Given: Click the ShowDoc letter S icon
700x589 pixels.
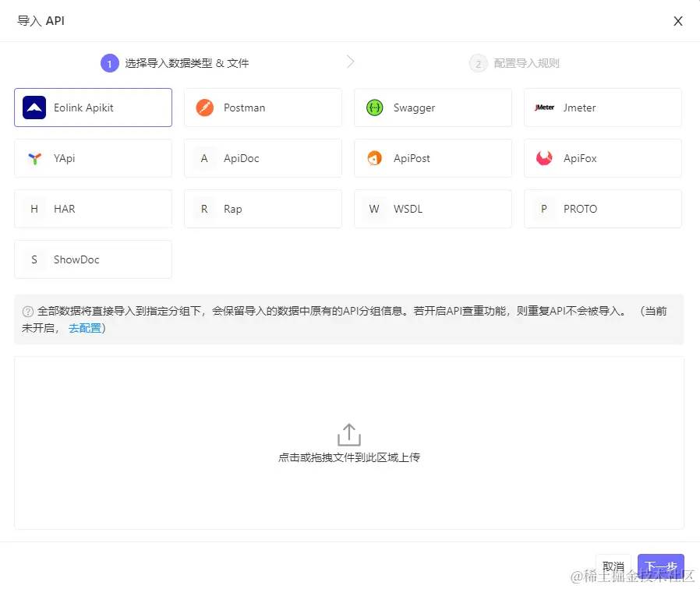Looking at the screenshot, I should click(34, 259).
